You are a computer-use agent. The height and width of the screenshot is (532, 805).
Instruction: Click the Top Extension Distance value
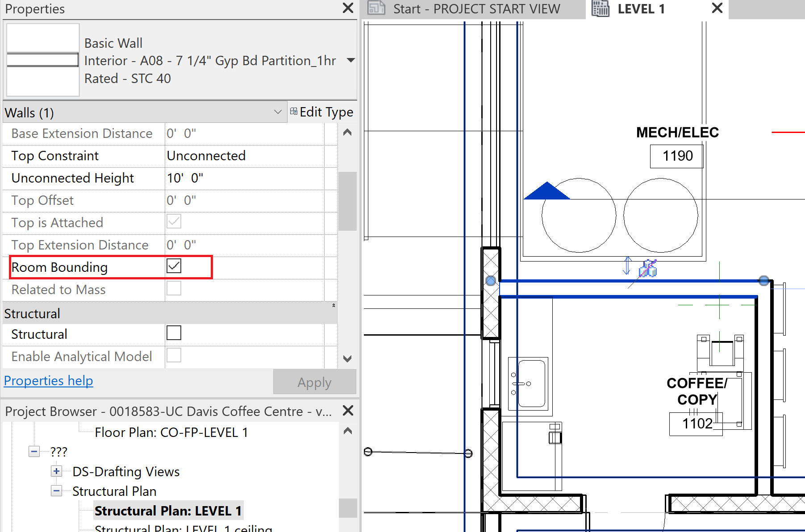coord(244,245)
